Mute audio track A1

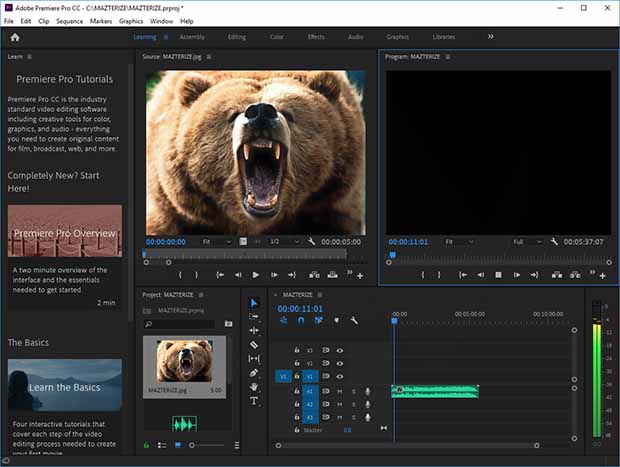pyautogui.click(x=339, y=391)
